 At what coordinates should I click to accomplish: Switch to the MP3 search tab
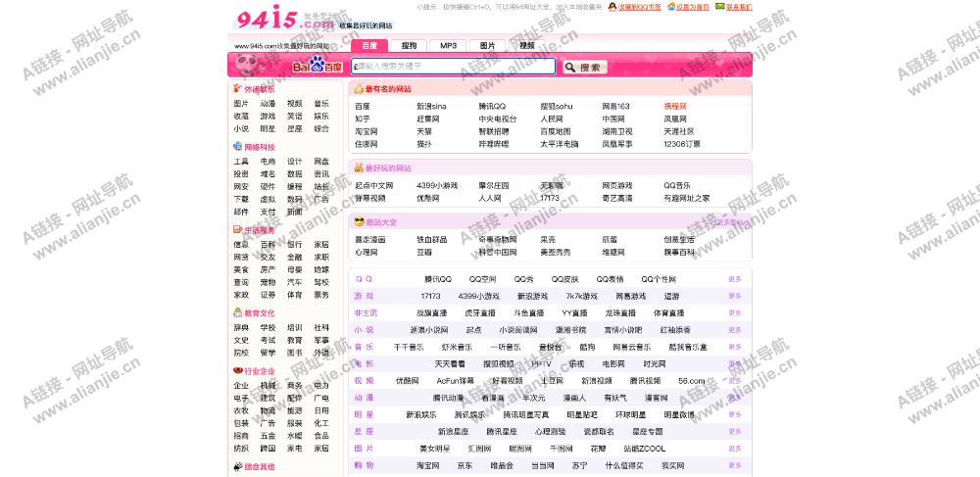(448, 46)
